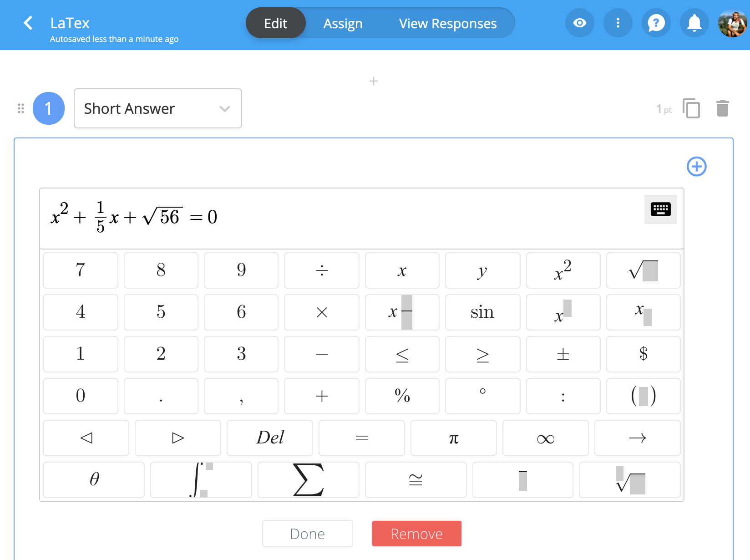The height and width of the screenshot is (560, 750).
Task: Delete question using trash icon
Action: click(722, 108)
